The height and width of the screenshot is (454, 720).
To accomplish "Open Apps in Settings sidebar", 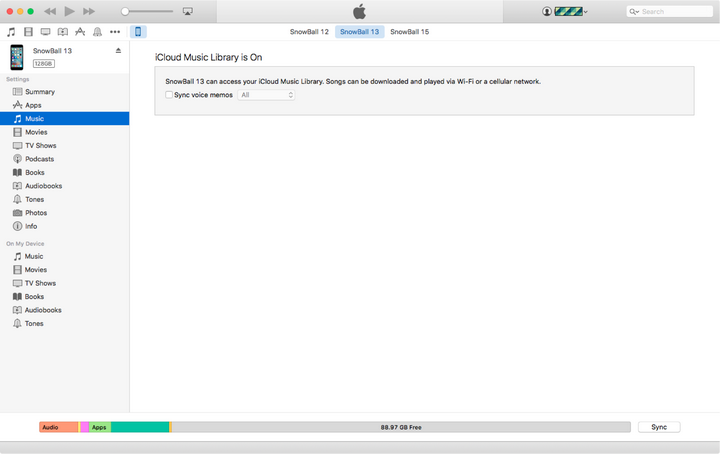I will (64, 105).
